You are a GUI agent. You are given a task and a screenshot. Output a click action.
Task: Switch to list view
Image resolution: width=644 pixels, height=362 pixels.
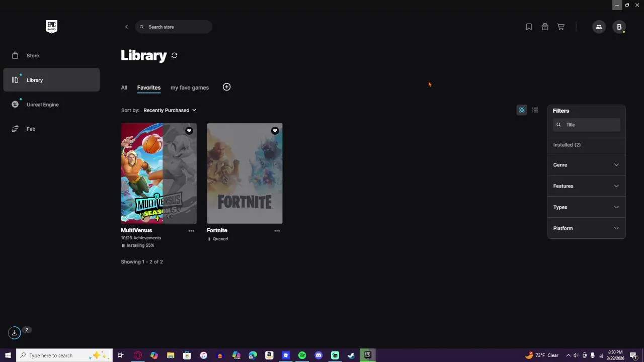point(535,110)
